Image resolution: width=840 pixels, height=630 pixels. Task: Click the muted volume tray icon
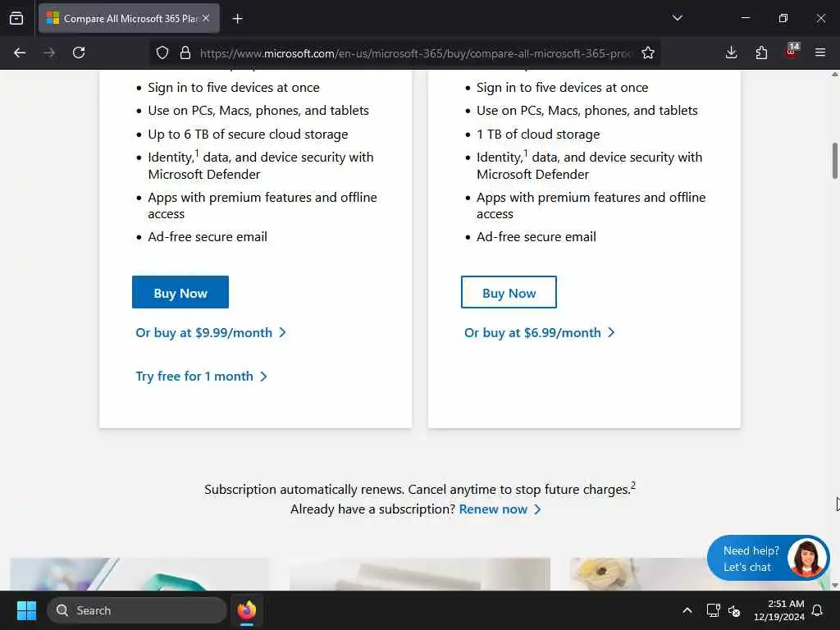coord(734,610)
